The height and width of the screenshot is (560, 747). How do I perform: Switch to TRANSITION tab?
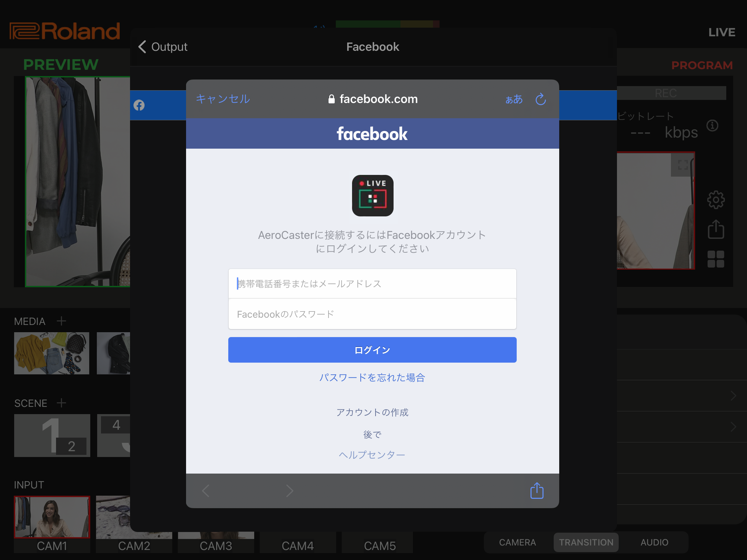586,542
